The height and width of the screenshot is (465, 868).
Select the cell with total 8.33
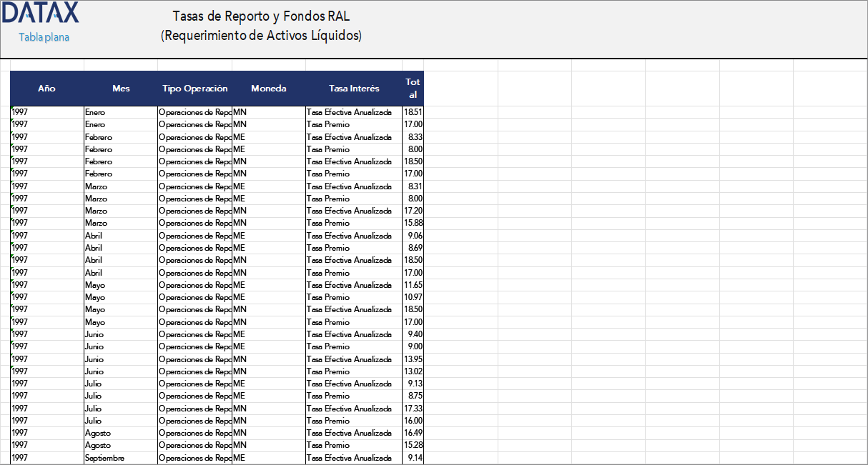click(413, 137)
